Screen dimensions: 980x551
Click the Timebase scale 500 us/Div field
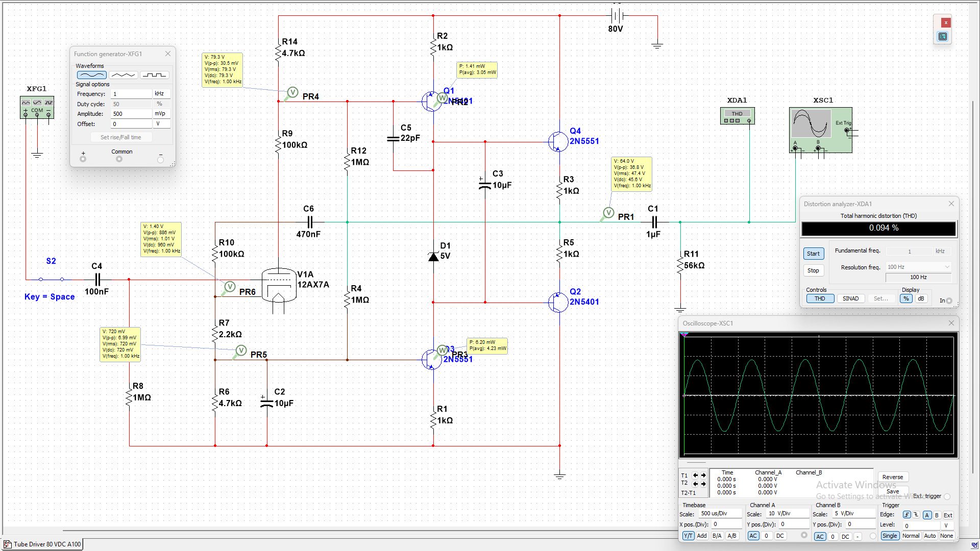[720, 514]
